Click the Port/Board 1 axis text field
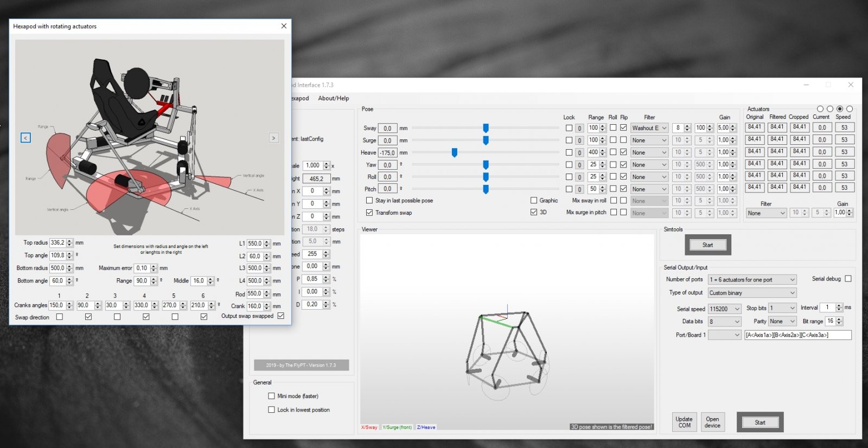 797,335
